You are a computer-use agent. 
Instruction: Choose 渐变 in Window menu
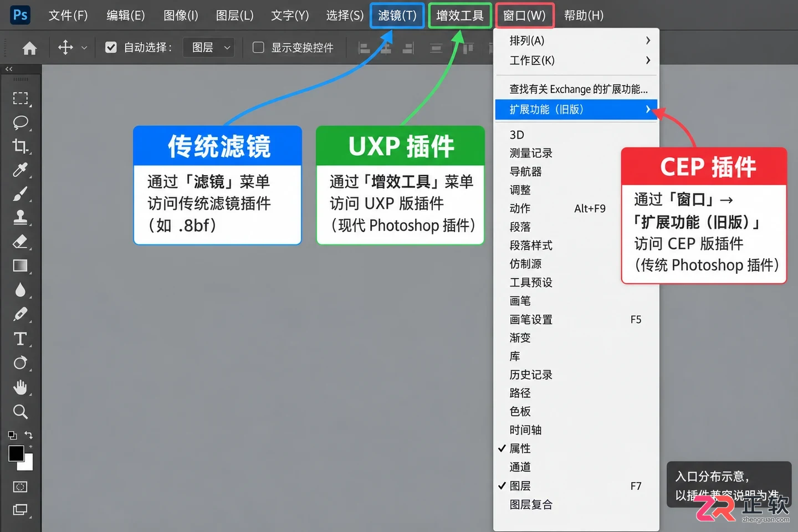pyautogui.click(x=576, y=337)
